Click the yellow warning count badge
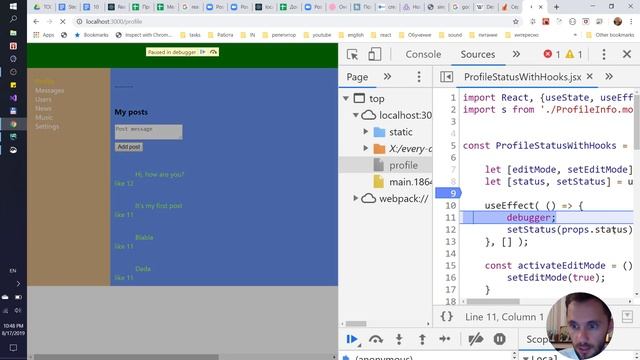The width and height of the screenshot is (640, 360). 574,54
